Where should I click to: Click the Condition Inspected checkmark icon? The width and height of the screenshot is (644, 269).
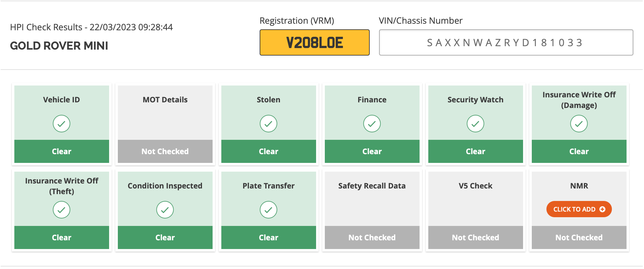(x=165, y=210)
